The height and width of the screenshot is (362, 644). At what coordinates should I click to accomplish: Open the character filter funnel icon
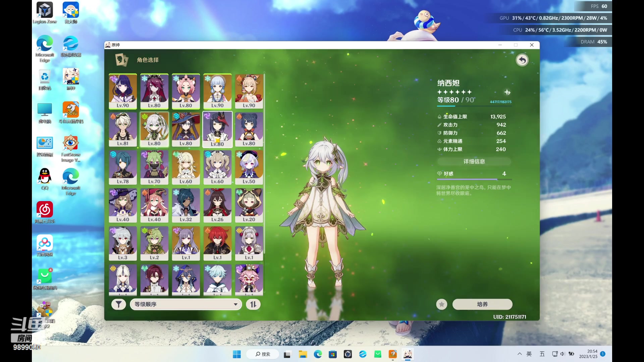point(118,304)
